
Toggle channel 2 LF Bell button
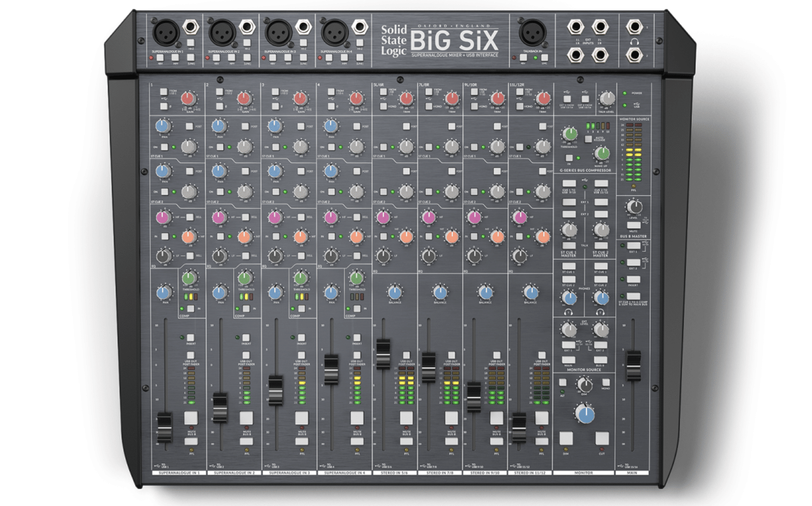(246, 256)
